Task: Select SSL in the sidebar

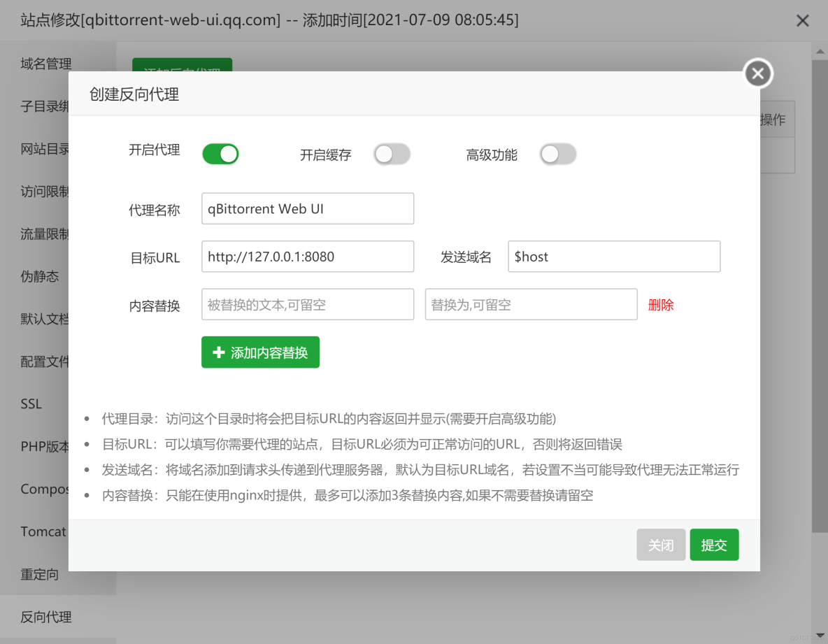Action: tap(32, 403)
